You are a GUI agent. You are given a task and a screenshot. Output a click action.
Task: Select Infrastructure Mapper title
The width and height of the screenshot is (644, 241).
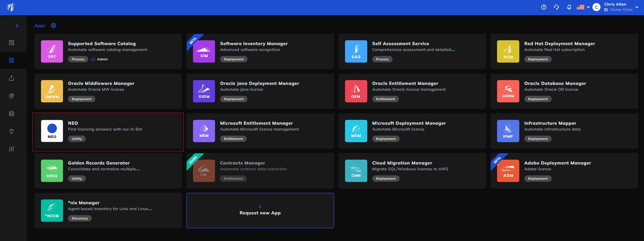550,123
